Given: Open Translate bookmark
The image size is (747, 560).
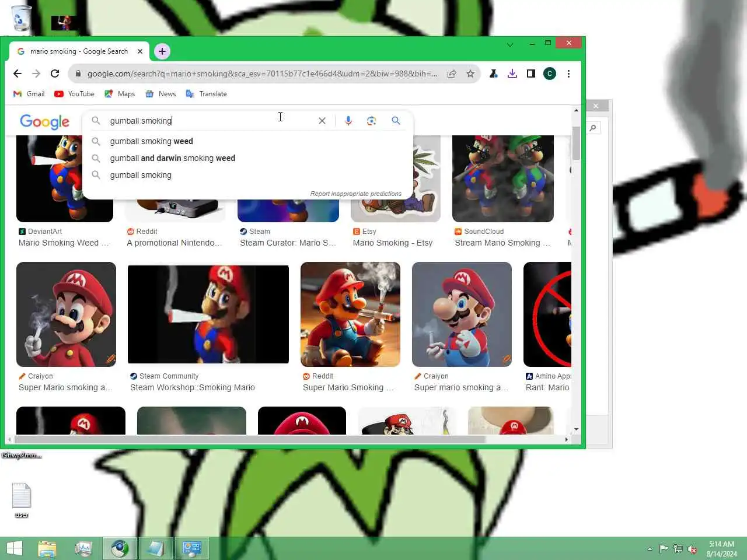Looking at the screenshot, I should [206, 94].
